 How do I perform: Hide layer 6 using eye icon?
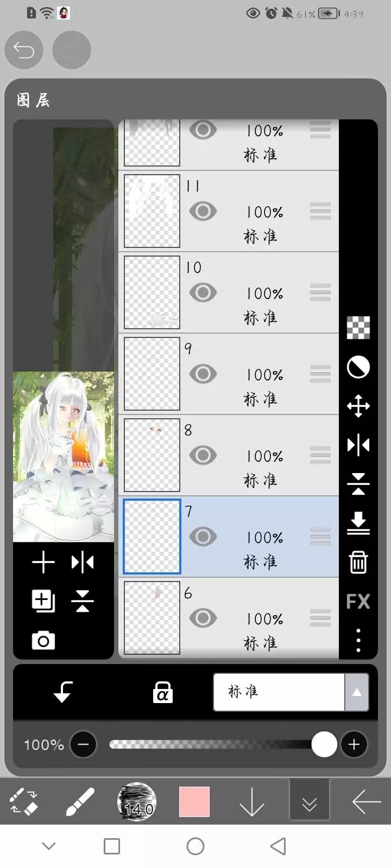pos(203,618)
